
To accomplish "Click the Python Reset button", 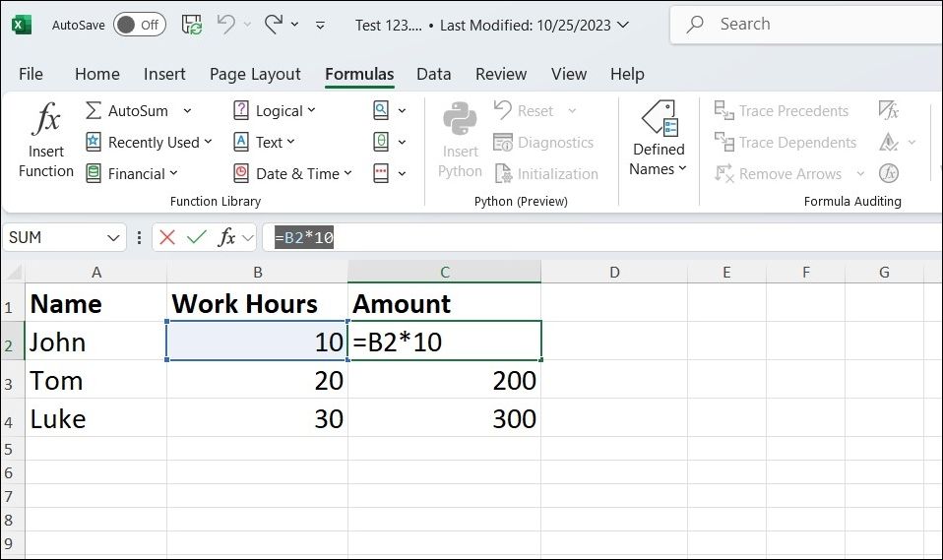I will 524,110.
